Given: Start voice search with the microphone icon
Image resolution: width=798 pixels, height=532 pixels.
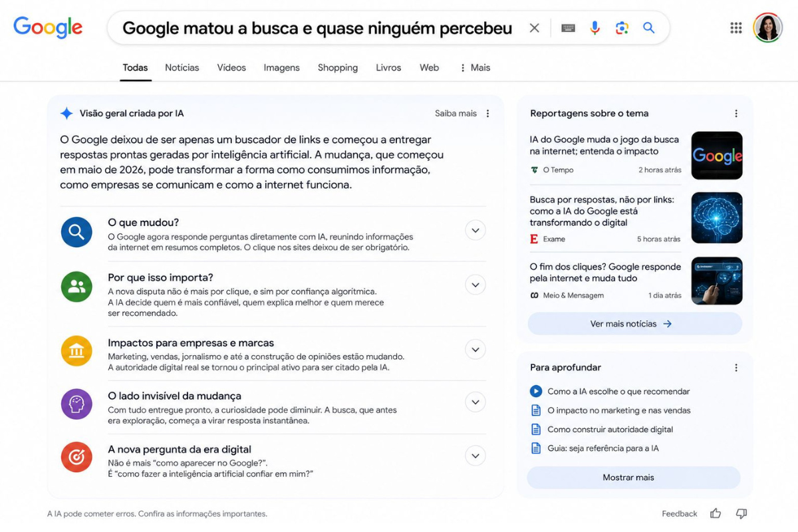Looking at the screenshot, I should tap(595, 28).
